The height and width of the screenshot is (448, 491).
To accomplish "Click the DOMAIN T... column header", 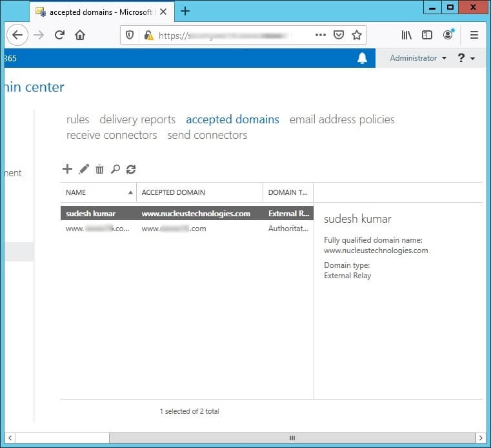I will (x=288, y=192).
